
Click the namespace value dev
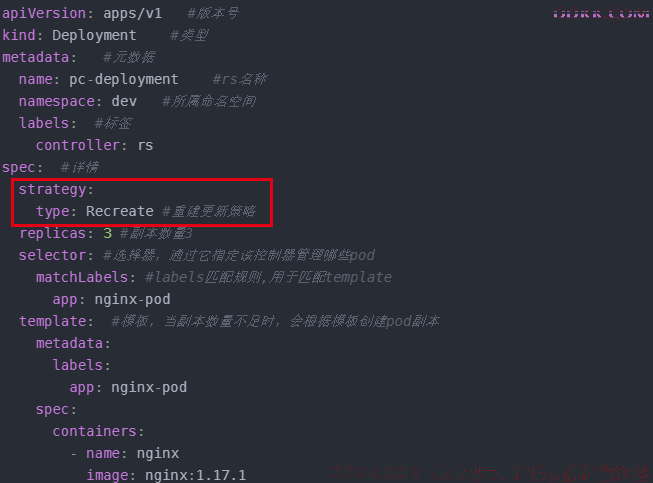[124, 101]
